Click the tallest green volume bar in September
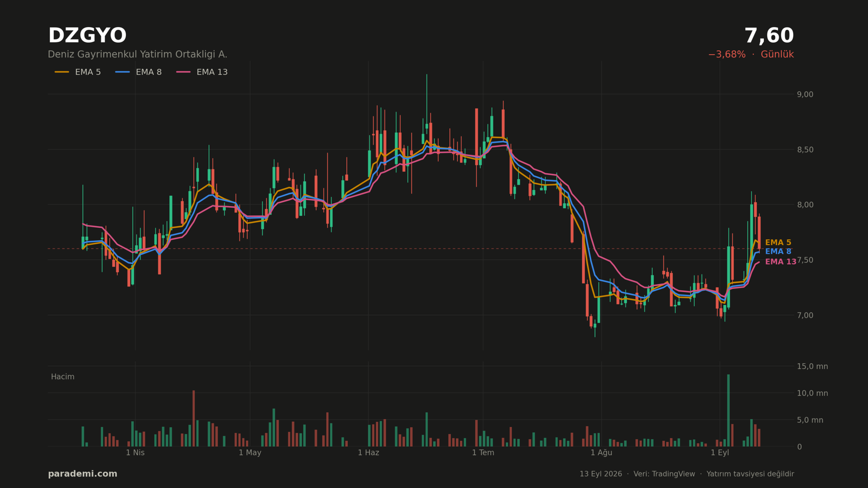Viewport: 868px width, 488px height. pyautogui.click(x=729, y=410)
